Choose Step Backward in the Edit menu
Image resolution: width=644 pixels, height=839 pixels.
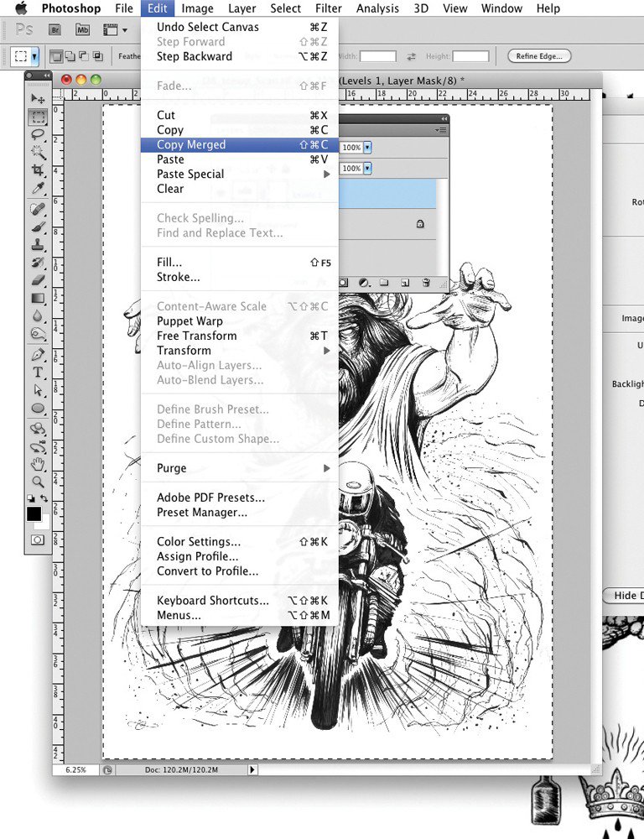coord(240,56)
